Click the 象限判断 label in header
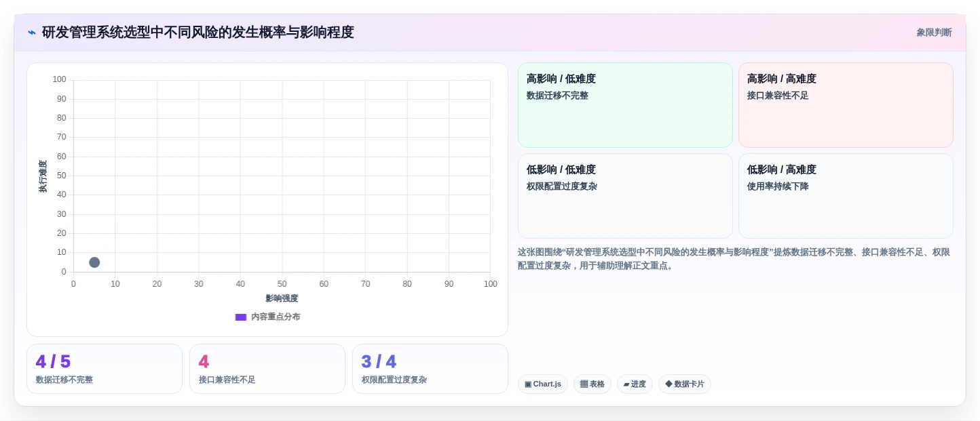The image size is (980, 421). pos(934,33)
